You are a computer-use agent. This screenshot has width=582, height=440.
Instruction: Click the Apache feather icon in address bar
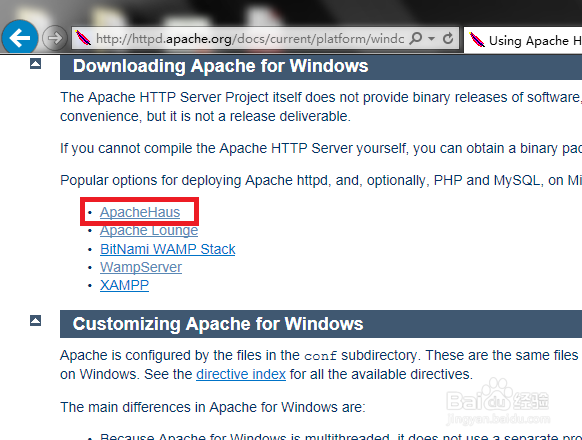[x=83, y=38]
